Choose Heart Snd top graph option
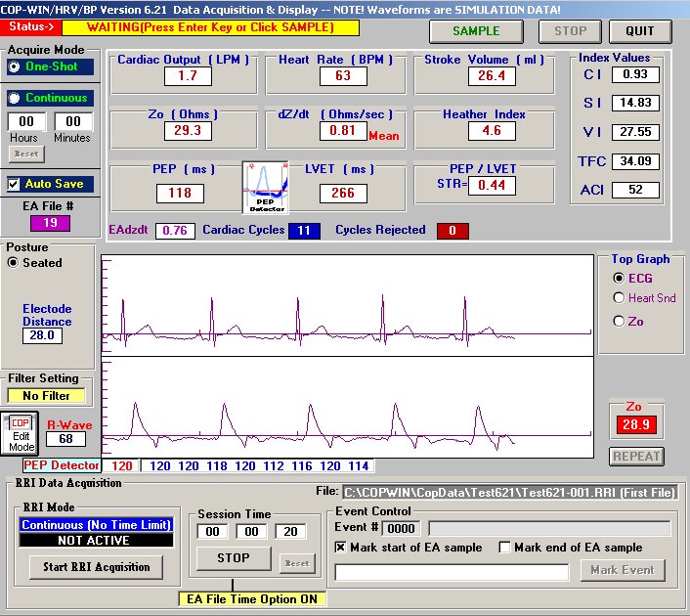The image size is (690, 616). click(x=619, y=298)
